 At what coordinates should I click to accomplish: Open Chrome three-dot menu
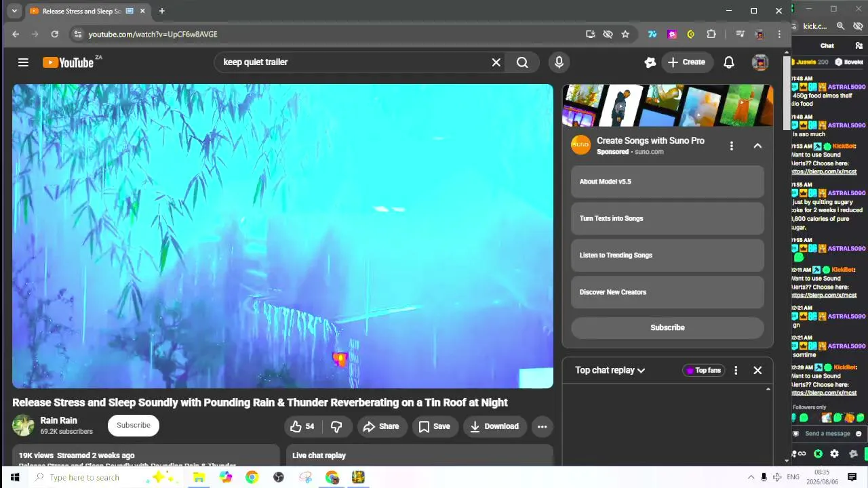coord(779,34)
